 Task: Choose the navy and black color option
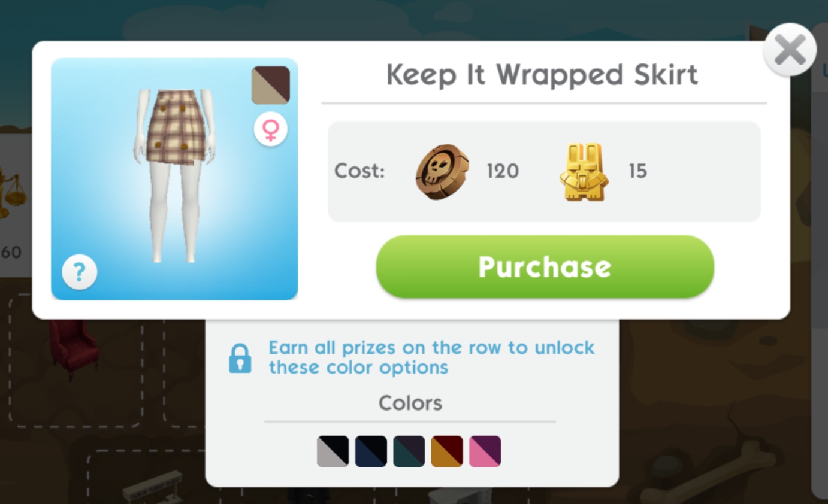[x=371, y=451]
